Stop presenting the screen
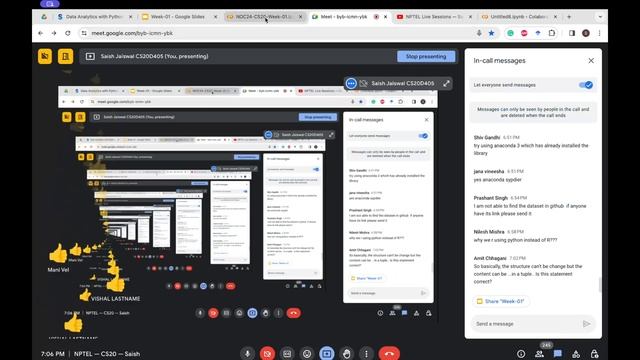The height and width of the screenshot is (360, 640). 426,56
